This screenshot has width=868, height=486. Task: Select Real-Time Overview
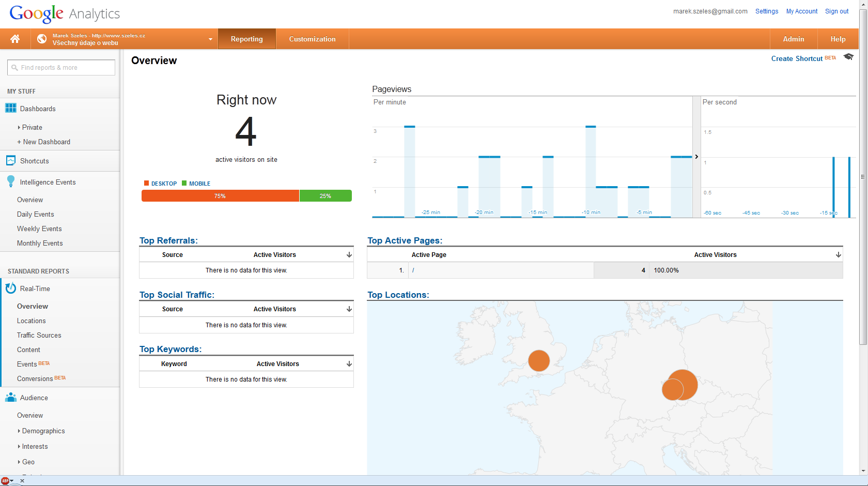coord(33,306)
